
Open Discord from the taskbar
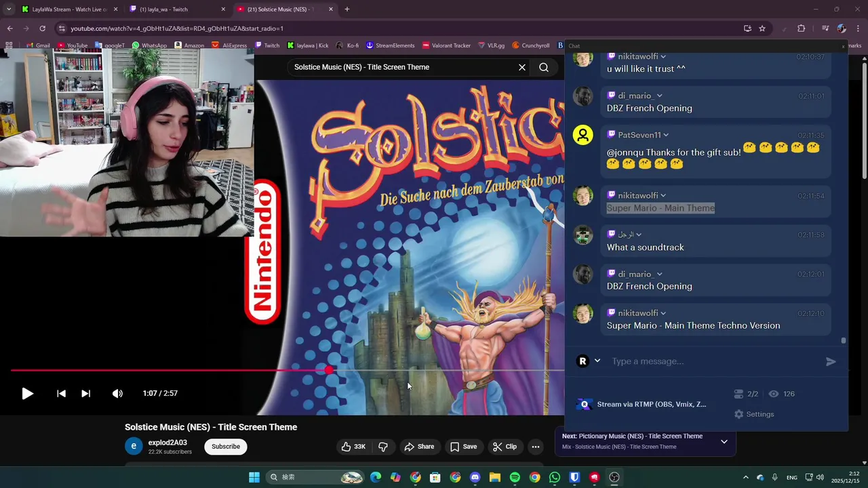click(x=475, y=477)
